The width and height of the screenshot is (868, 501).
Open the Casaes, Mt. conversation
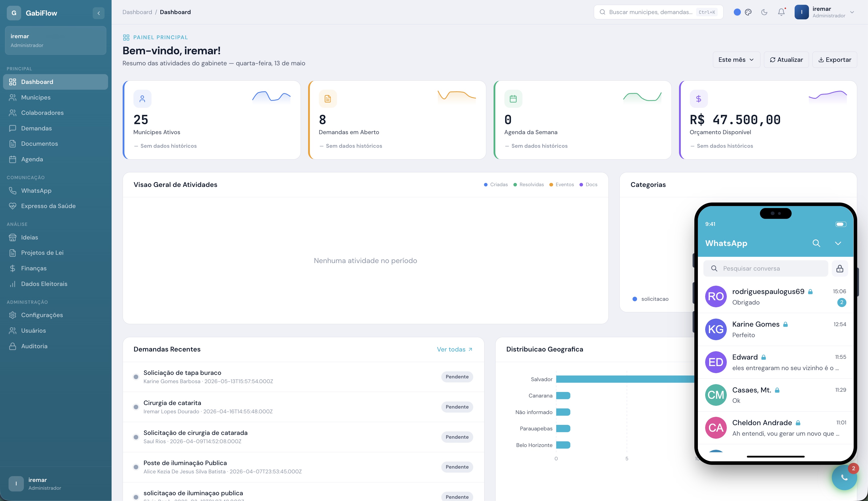point(776,395)
